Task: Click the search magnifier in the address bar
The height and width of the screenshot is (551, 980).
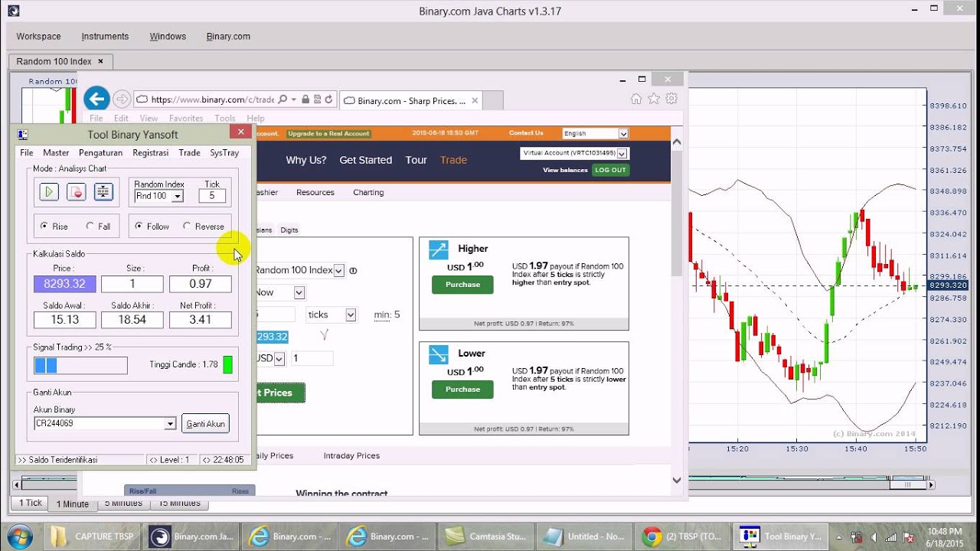Action: (x=283, y=99)
